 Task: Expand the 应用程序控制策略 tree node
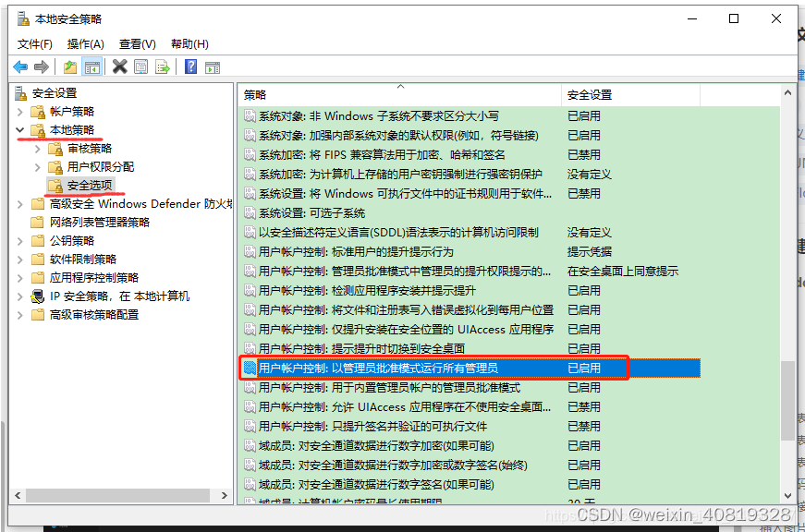tap(20, 278)
